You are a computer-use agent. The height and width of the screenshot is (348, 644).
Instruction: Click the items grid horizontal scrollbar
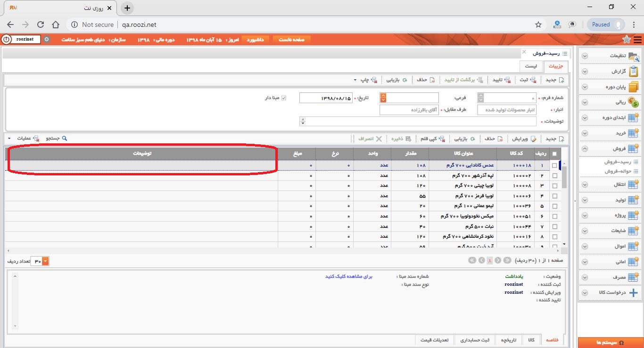[283, 250]
